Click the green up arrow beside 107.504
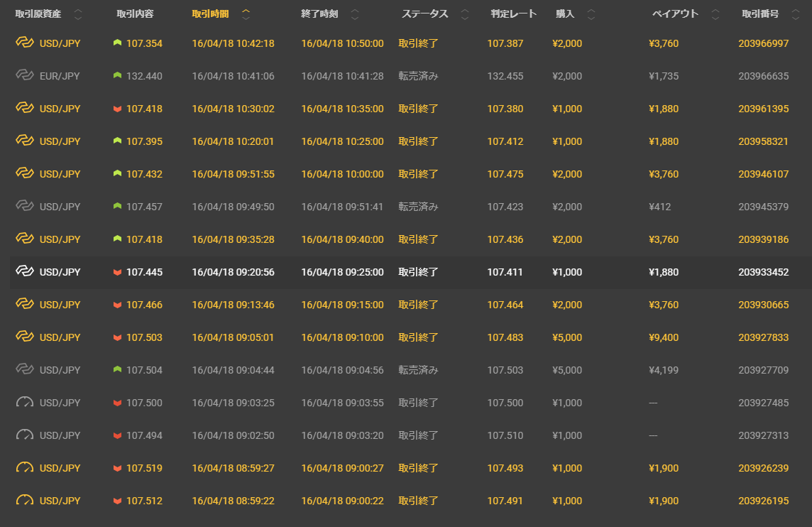This screenshot has height=527, width=812. tap(117, 370)
